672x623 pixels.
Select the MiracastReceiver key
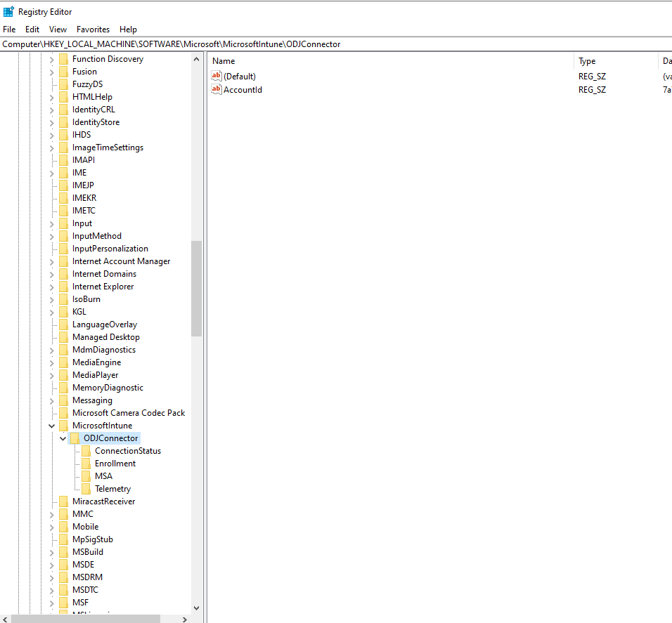[x=104, y=501]
